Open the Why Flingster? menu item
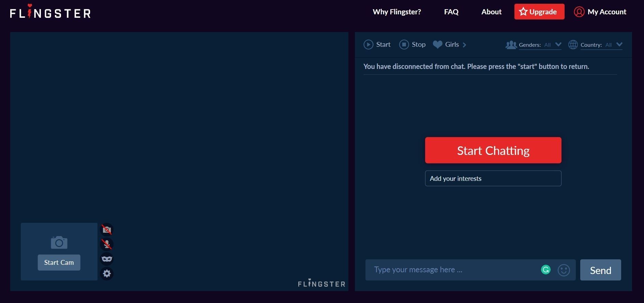This screenshot has width=644, height=303. tap(396, 12)
